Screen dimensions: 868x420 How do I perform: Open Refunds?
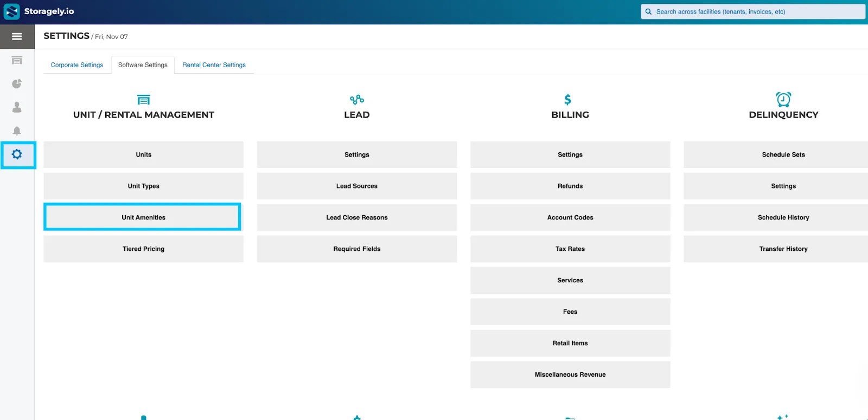[x=570, y=186]
